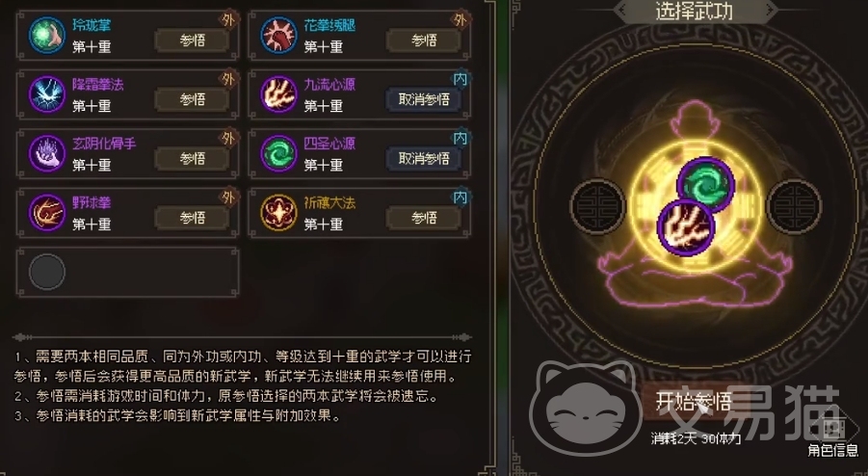The height and width of the screenshot is (476, 868).
Task: Start with the 开始参悟 button
Action: point(694,401)
